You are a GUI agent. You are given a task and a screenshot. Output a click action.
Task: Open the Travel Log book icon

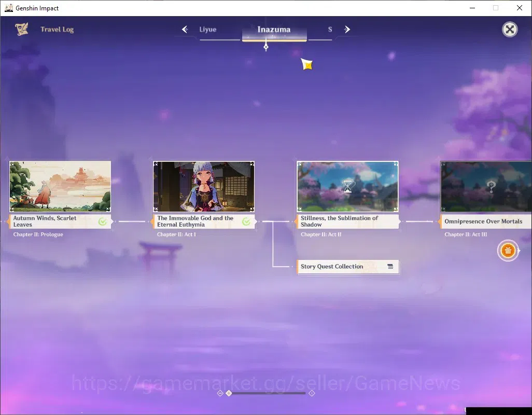[x=22, y=29]
